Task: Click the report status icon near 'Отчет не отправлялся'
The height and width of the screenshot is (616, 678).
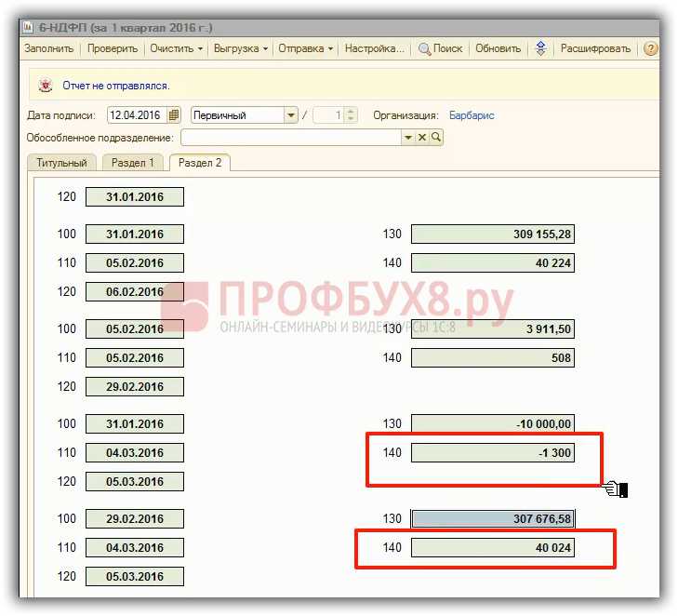Action: pyautogui.click(x=45, y=86)
